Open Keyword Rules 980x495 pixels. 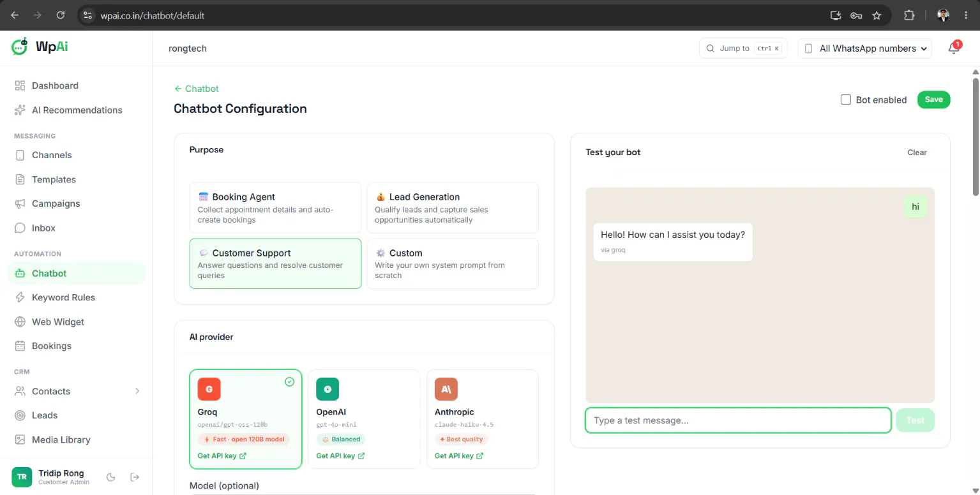click(77, 297)
